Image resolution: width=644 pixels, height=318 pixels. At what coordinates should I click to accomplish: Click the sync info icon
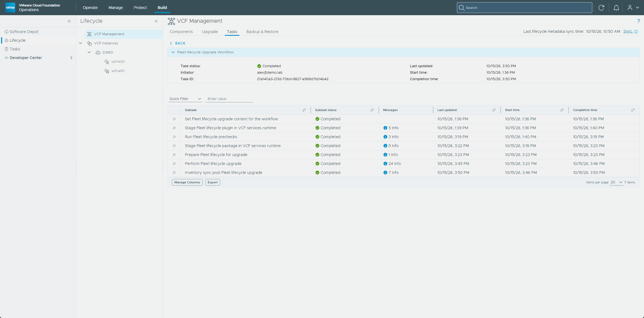click(636, 32)
